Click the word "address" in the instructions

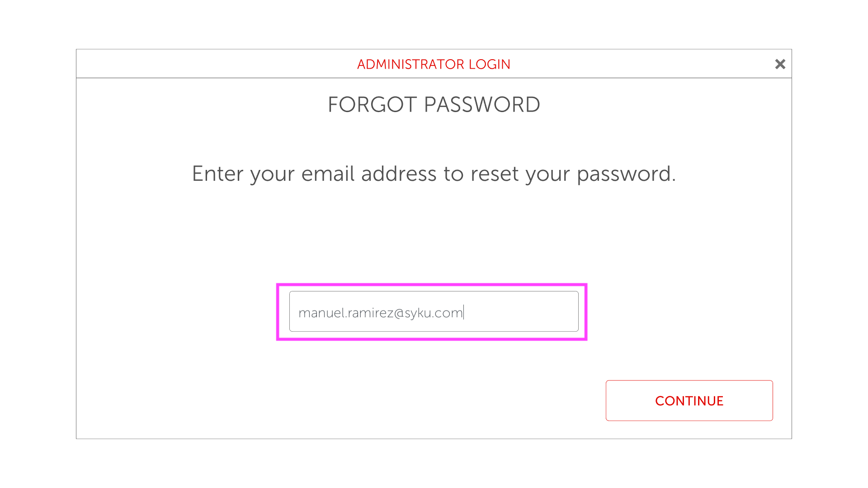pos(398,174)
